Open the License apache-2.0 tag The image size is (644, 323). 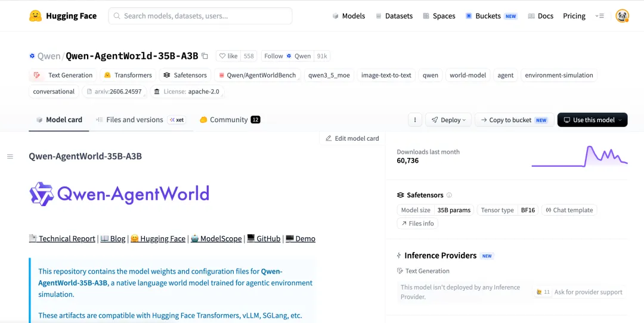point(187,92)
